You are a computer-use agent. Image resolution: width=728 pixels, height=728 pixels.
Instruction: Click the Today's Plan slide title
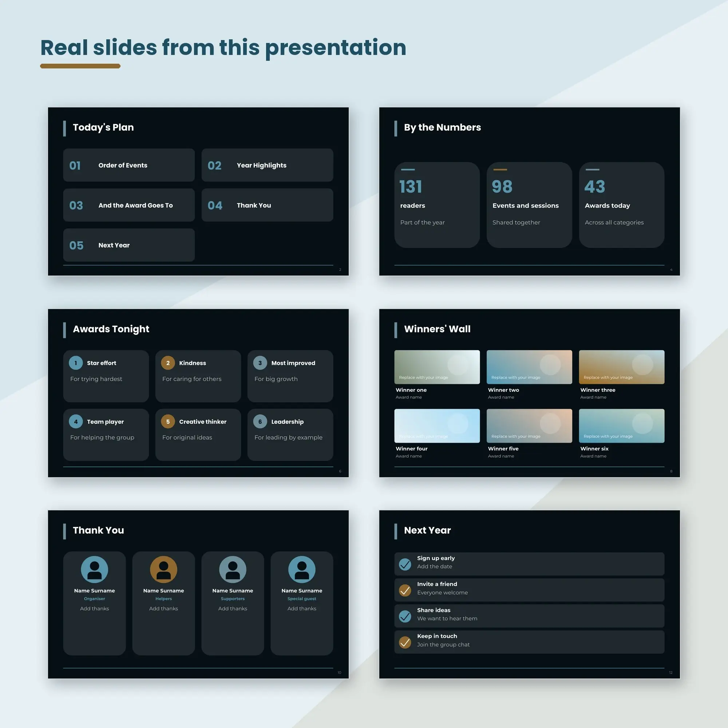pyautogui.click(x=103, y=128)
